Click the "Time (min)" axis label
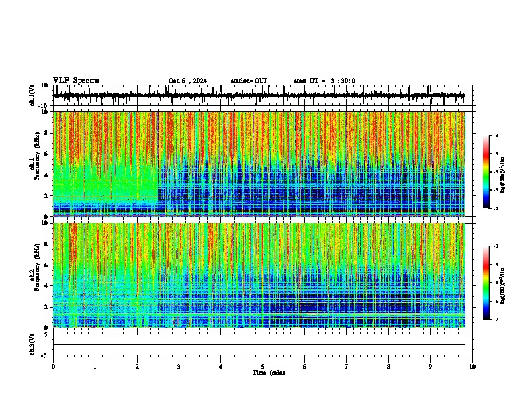This screenshot has width=532, height=411. [269, 373]
